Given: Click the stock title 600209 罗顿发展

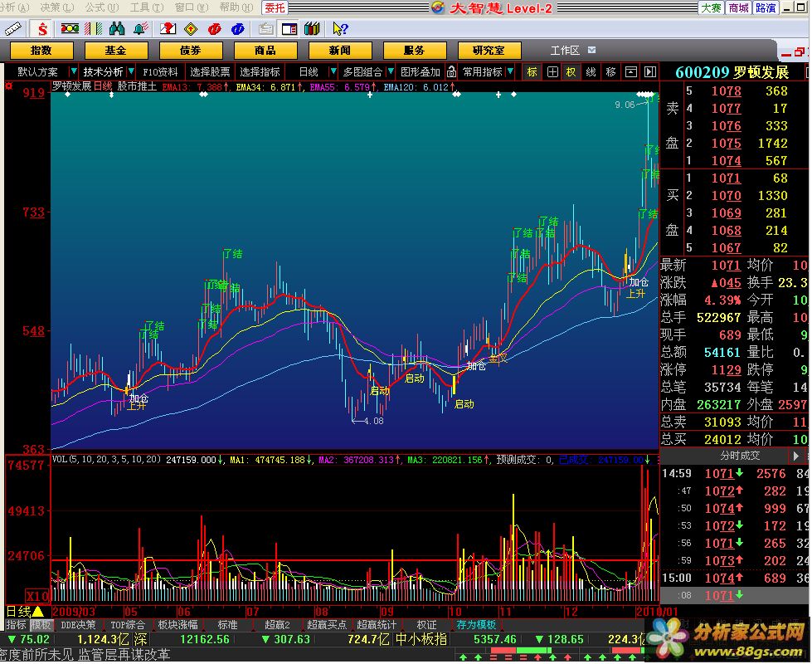Looking at the screenshot, I should click(732, 72).
